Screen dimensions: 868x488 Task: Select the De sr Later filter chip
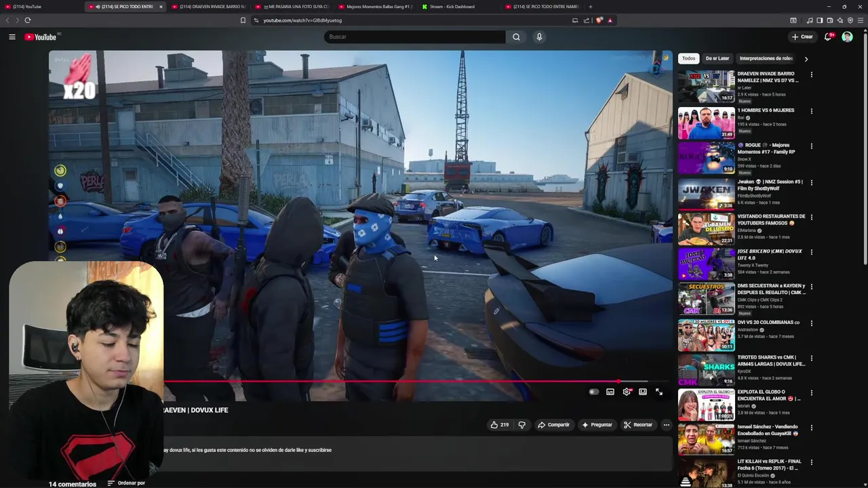click(717, 58)
